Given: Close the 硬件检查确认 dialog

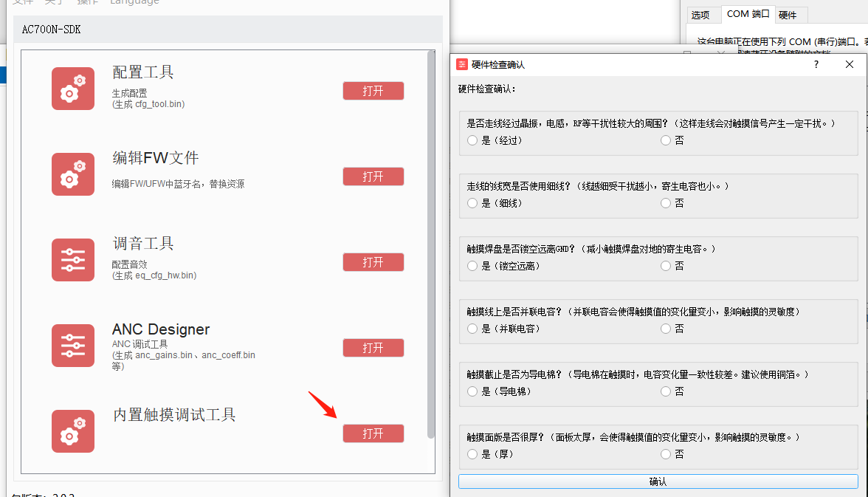Looking at the screenshot, I should coord(849,64).
